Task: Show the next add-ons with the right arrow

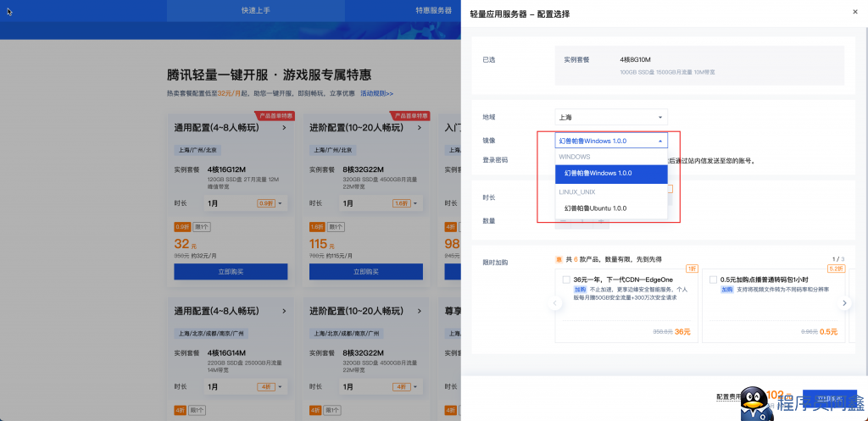Action: coord(844,303)
